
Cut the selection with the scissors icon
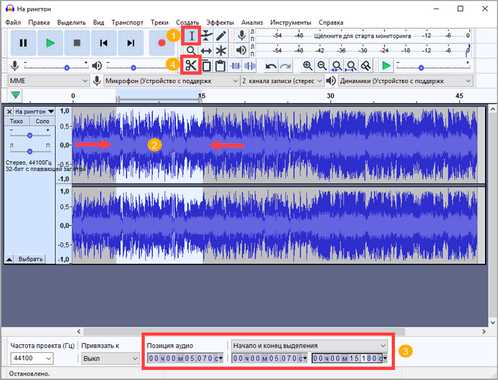click(191, 65)
